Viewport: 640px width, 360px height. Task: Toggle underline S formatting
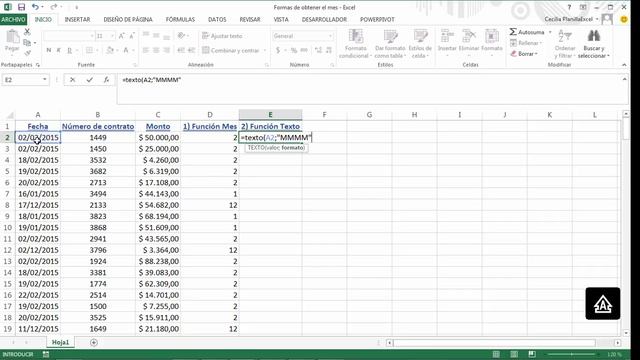coord(69,50)
